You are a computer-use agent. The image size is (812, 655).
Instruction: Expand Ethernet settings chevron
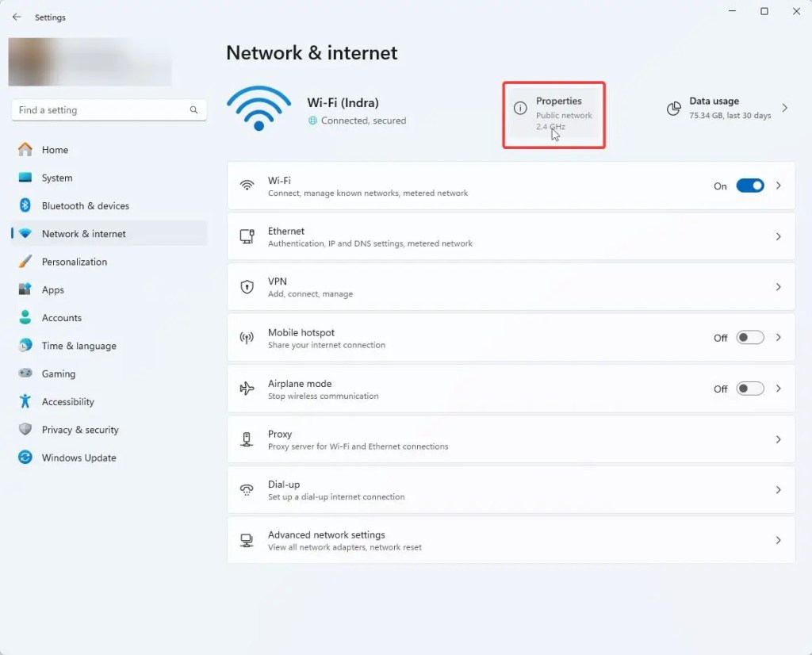778,236
